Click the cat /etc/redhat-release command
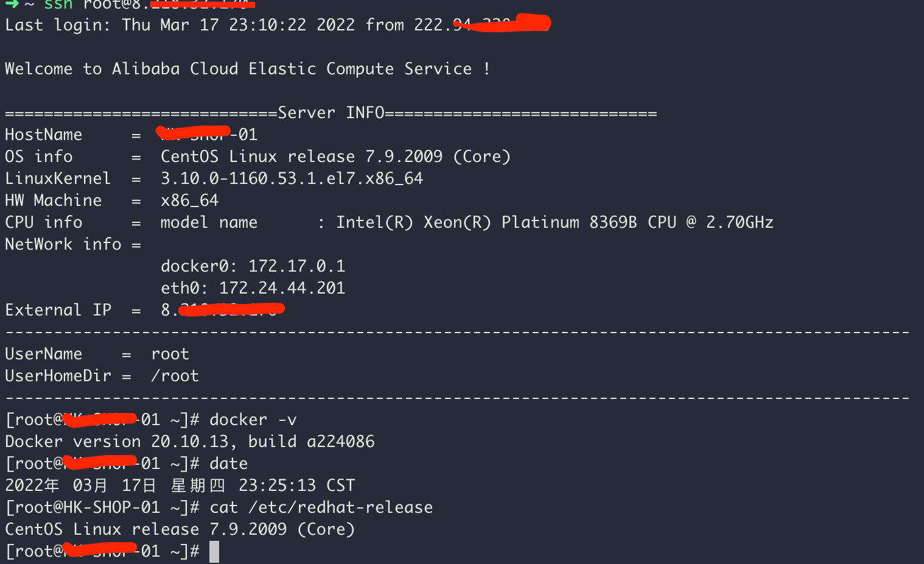 [321, 507]
